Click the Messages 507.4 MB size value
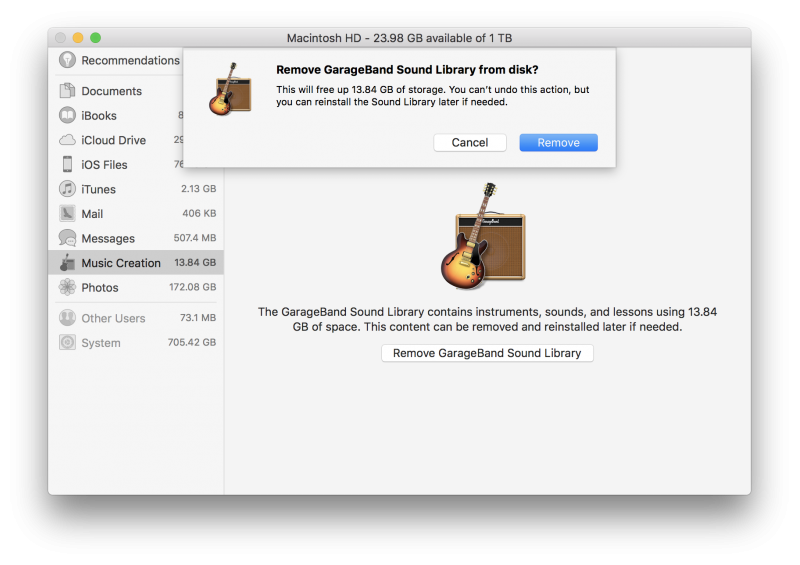 [195, 237]
